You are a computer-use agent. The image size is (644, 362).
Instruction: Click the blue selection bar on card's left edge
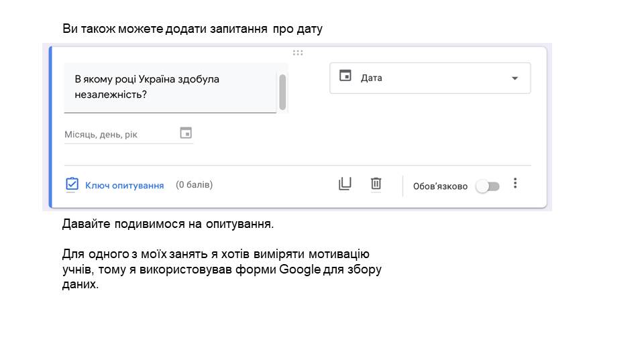(x=50, y=127)
